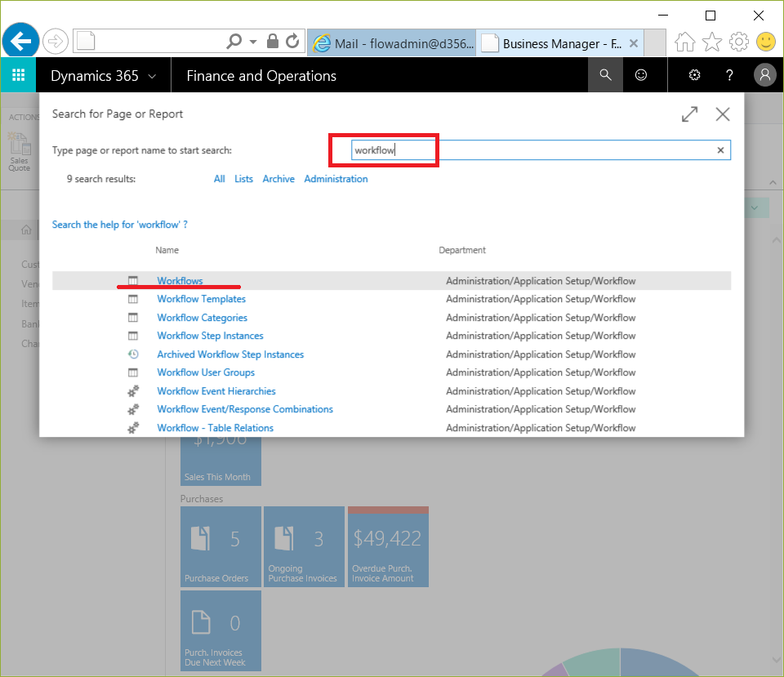Open browser Favorites star icon
Viewport: 784px width, 677px height.
pyautogui.click(x=712, y=42)
